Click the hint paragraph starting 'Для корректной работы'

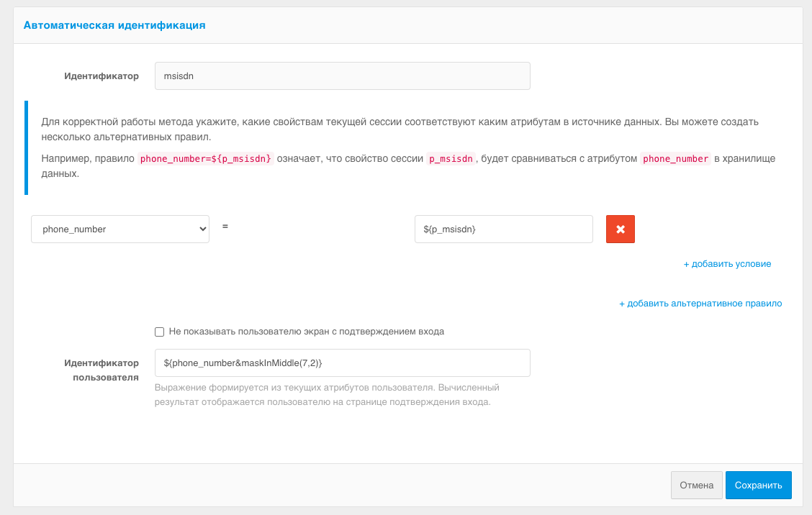400,129
